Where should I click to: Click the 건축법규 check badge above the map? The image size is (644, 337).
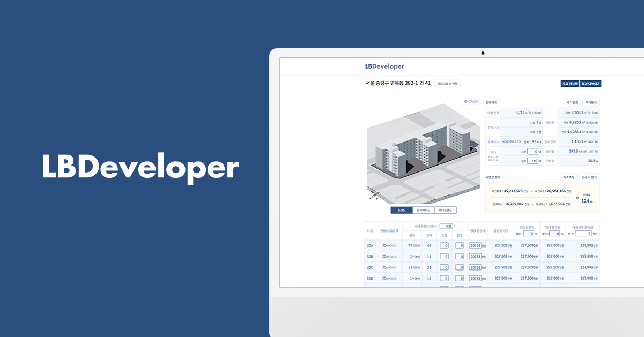(472, 100)
